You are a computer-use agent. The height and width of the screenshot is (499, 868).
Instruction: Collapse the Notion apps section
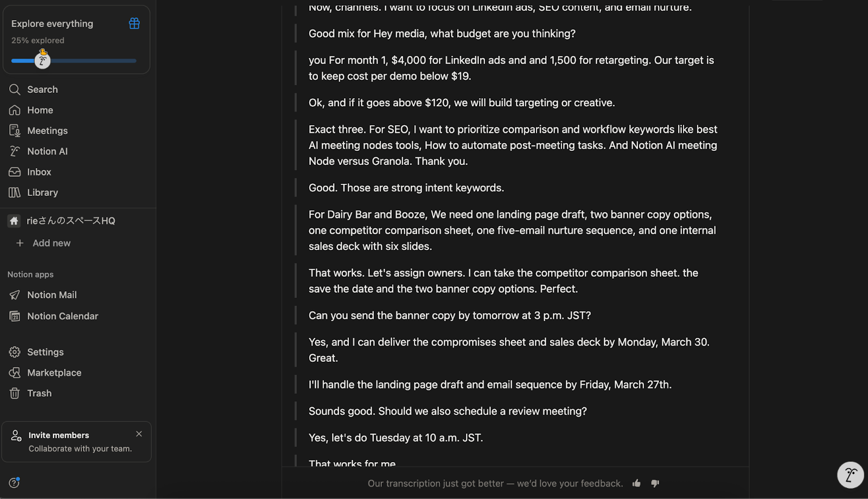tap(30, 274)
